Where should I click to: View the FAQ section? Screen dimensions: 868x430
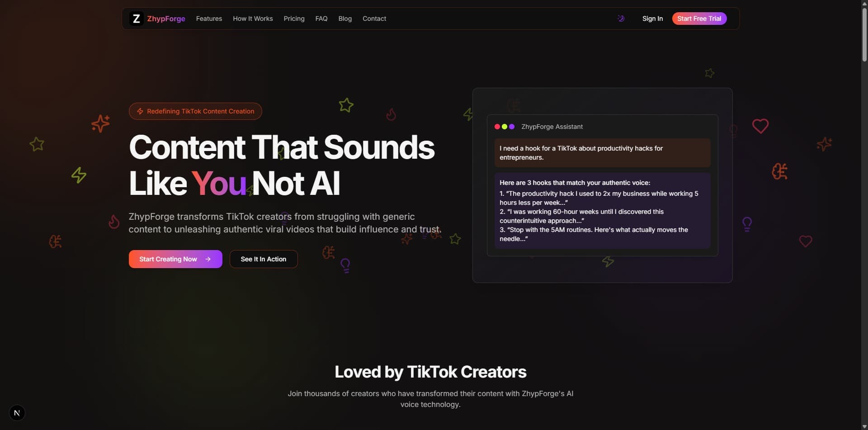click(321, 19)
